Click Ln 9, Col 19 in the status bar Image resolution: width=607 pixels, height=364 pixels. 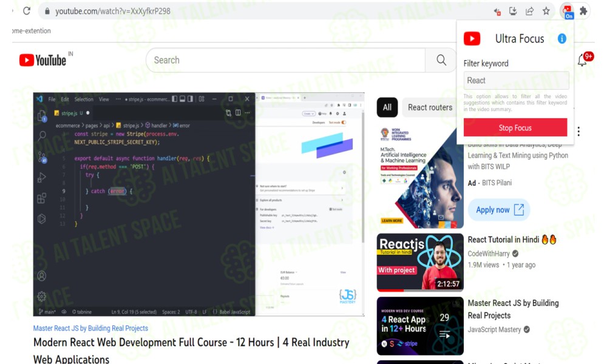[134, 312]
